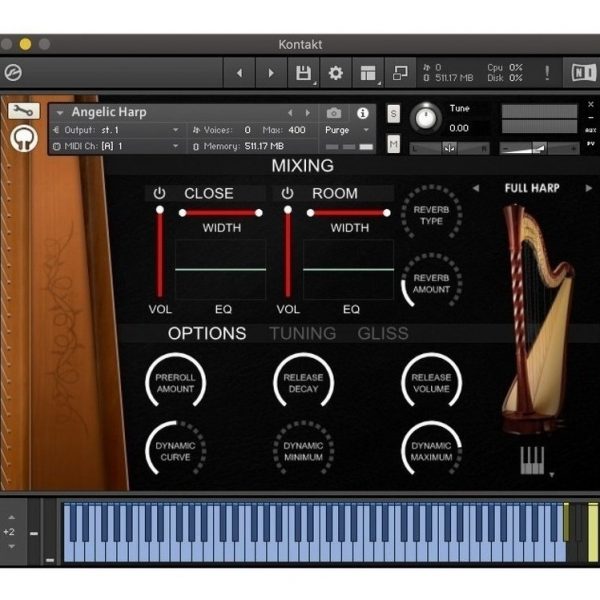600x600 pixels.
Task: Click the exclamation warning icon
Action: (x=547, y=73)
